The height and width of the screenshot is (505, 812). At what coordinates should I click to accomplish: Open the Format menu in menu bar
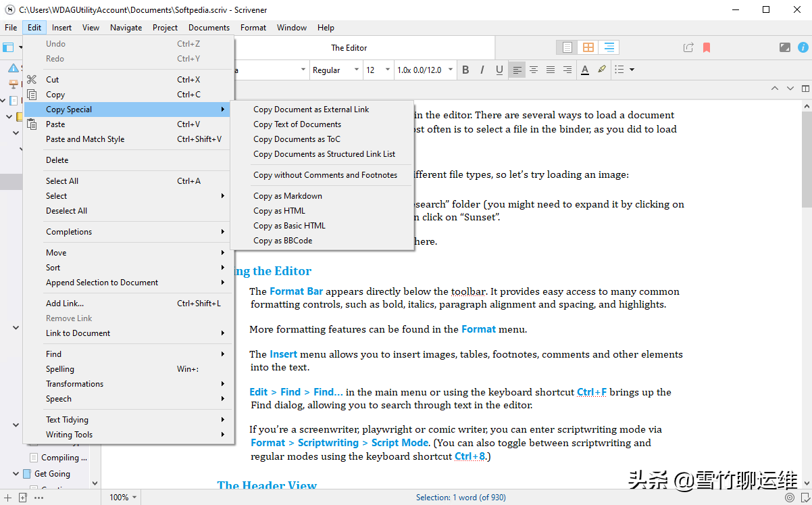253,28
